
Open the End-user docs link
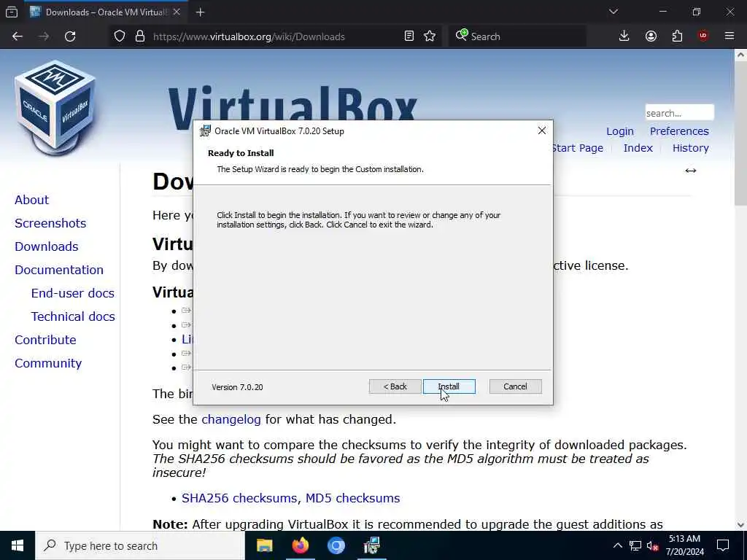pyautogui.click(x=72, y=293)
